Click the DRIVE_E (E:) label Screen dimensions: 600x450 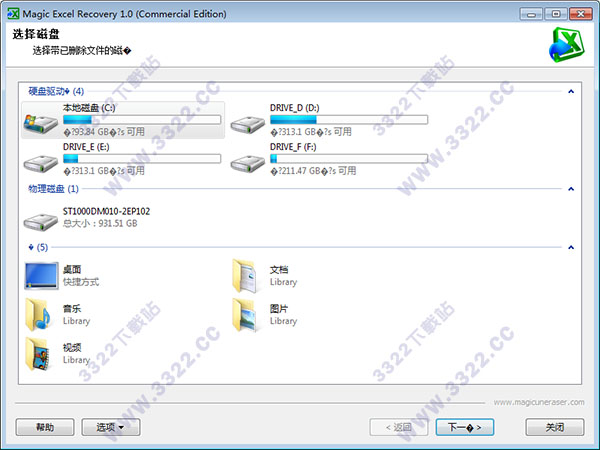86,147
